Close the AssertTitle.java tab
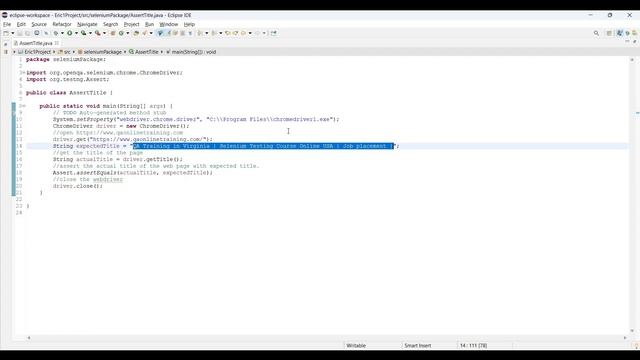 [57, 43]
